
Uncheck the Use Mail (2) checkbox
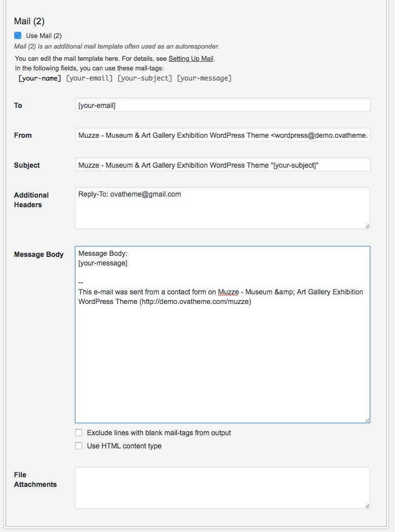(18, 35)
